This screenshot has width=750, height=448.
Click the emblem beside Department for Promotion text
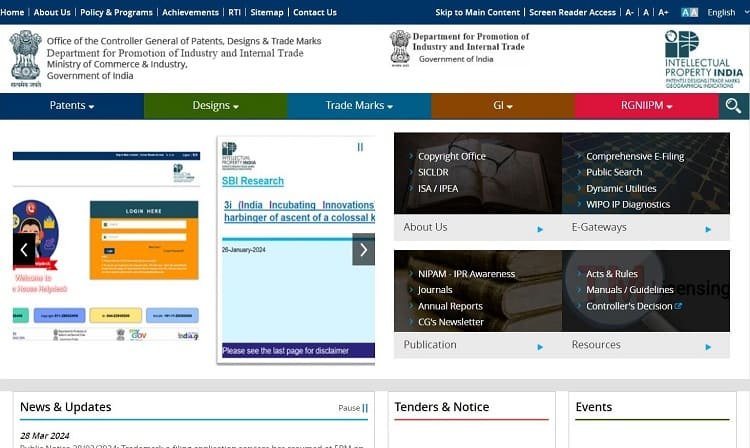coord(400,48)
